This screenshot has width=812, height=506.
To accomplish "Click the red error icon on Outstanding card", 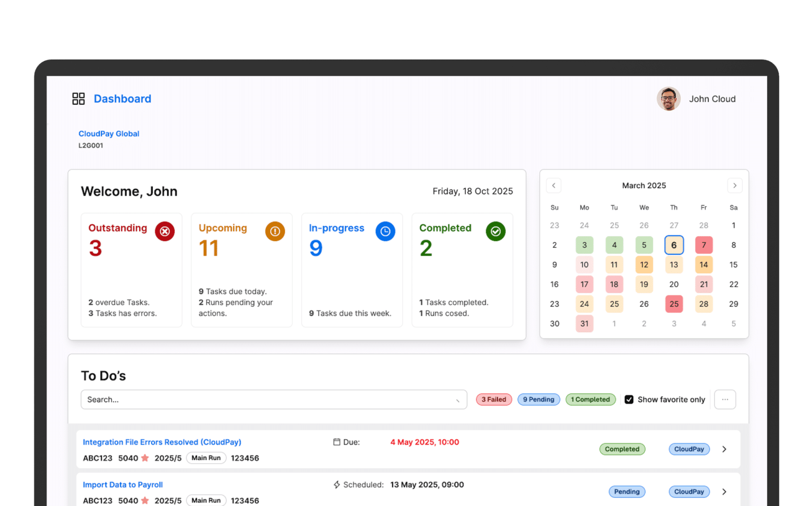I will (164, 231).
